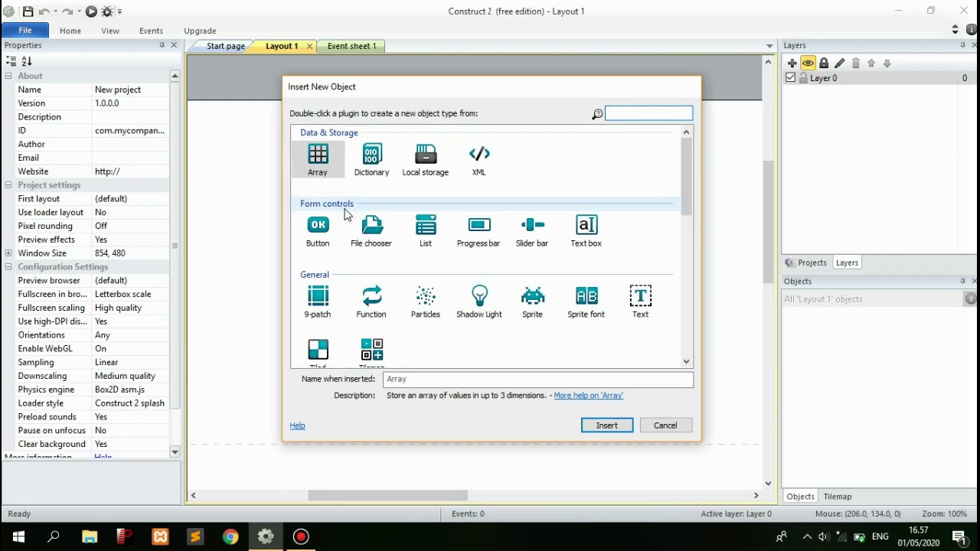The height and width of the screenshot is (551, 980).
Task: Pick the XML plugin icon
Action: tap(479, 160)
